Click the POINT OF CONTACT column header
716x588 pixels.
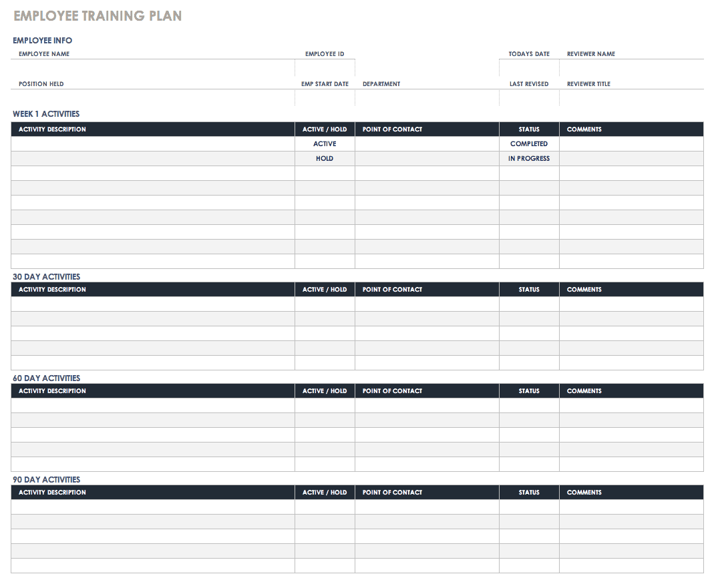(392, 129)
